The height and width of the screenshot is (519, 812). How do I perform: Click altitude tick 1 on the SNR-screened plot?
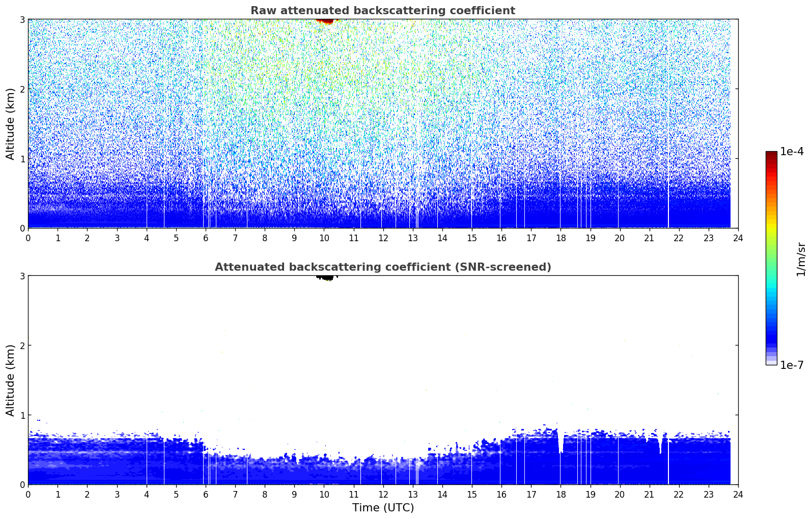[22, 415]
